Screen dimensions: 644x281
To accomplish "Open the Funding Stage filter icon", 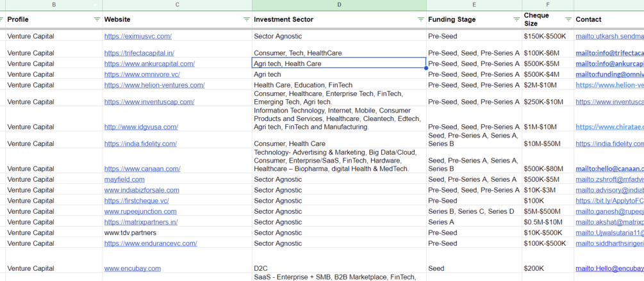I will pos(516,20).
